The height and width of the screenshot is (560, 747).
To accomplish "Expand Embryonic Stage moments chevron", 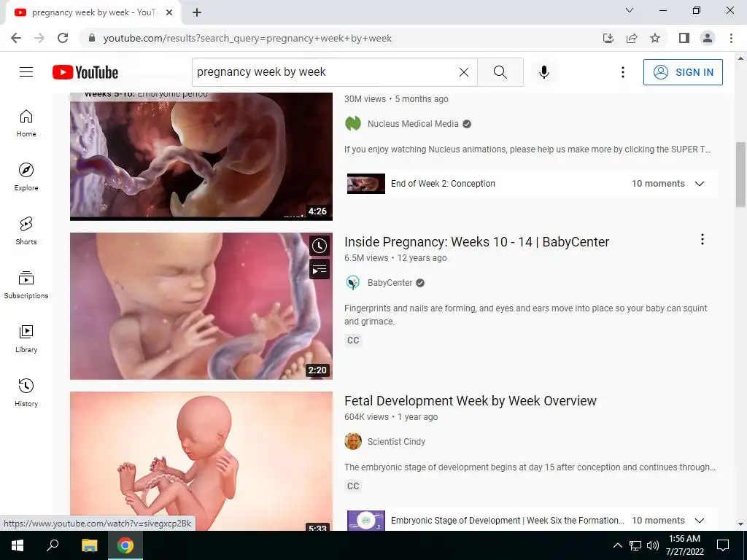I will click(x=699, y=521).
